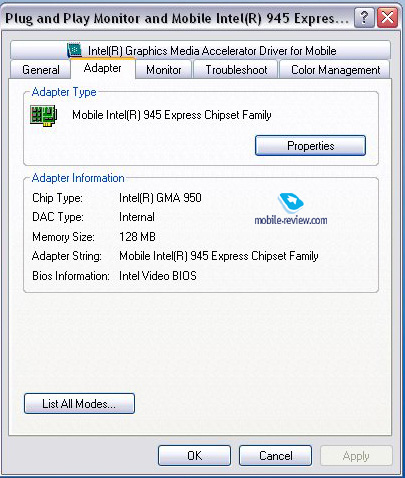Click the 'Internal' DAC type value
The image size is (405, 478).
pyautogui.click(x=137, y=217)
